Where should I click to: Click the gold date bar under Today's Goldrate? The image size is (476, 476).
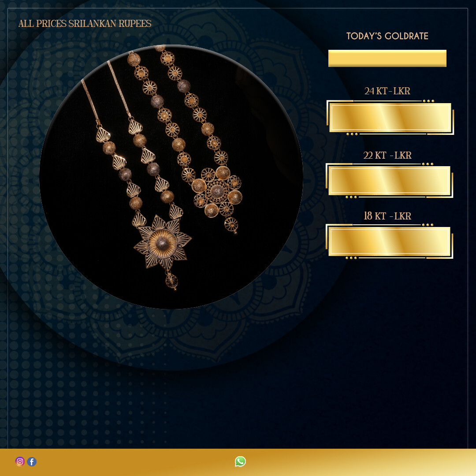click(387, 58)
